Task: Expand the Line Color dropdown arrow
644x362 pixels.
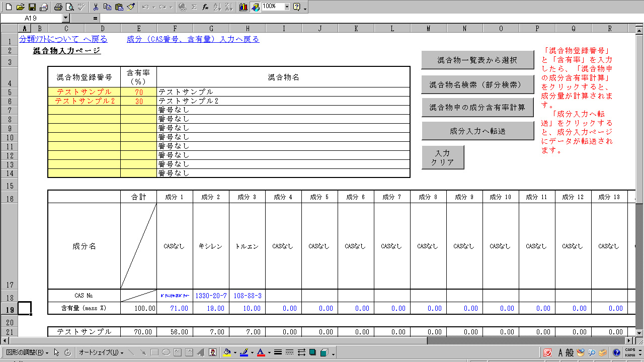Action: tap(252, 352)
